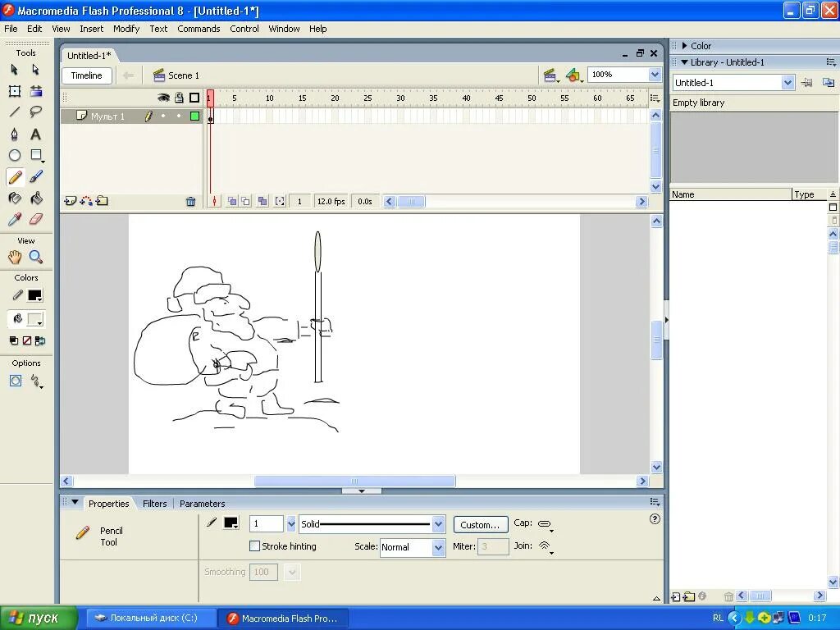
Task: Open the Library document Untitled-1 dropdown
Action: tap(787, 83)
